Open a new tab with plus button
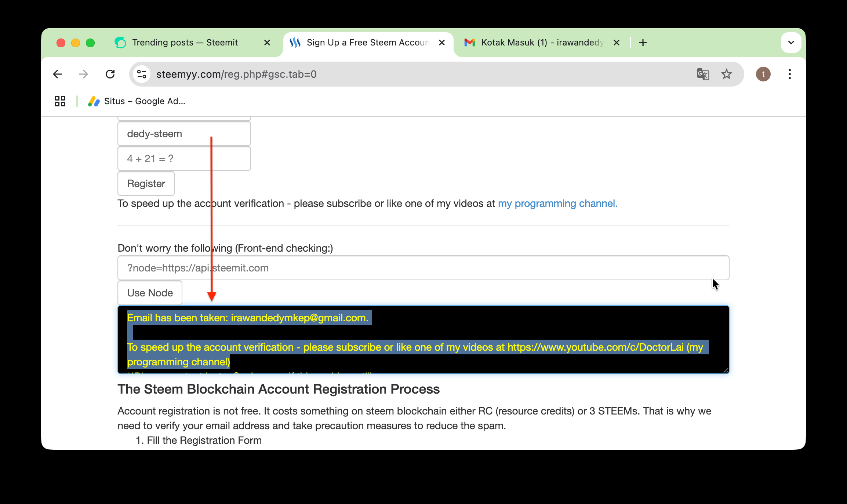This screenshot has width=847, height=504. click(x=643, y=43)
